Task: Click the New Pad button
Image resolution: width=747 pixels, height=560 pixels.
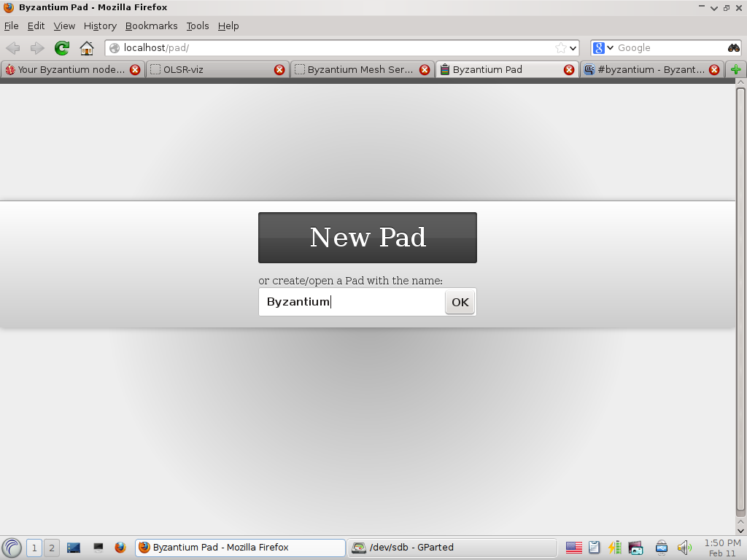Action: (367, 237)
